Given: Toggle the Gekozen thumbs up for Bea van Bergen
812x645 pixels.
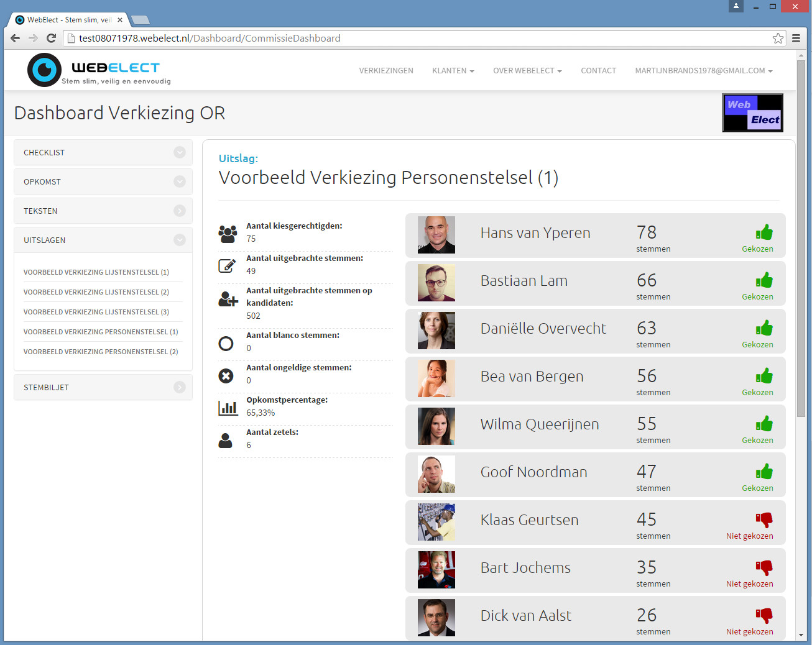Looking at the screenshot, I should [764, 375].
